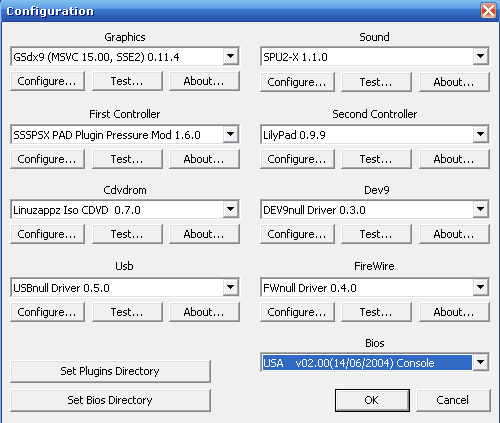Click Test under Sound

tap(376, 82)
